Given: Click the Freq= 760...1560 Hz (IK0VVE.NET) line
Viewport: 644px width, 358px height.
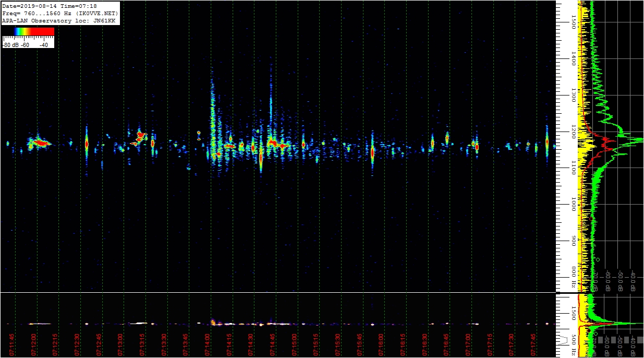Looking at the screenshot, I should pyautogui.click(x=60, y=13).
